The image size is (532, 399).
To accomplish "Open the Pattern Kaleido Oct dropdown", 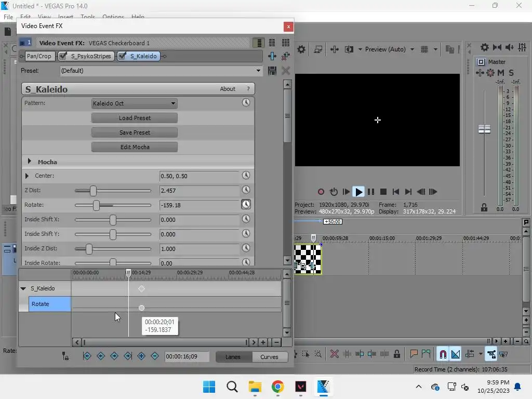I will (x=135, y=103).
